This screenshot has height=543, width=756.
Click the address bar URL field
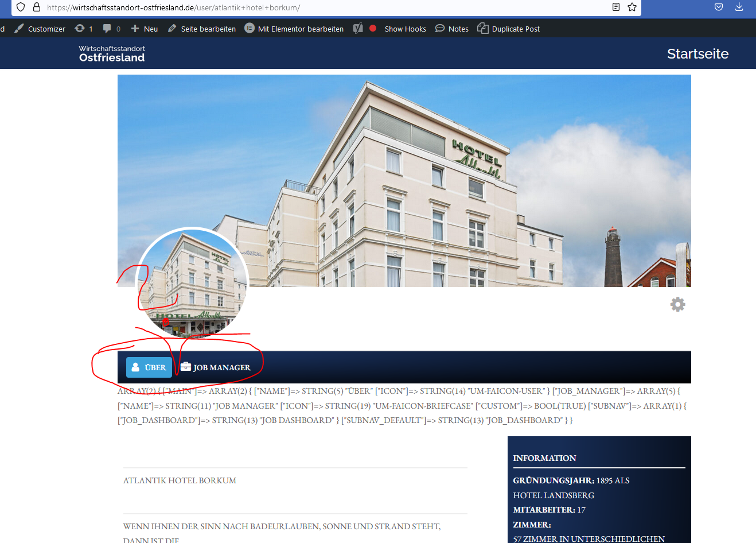tap(327, 7)
